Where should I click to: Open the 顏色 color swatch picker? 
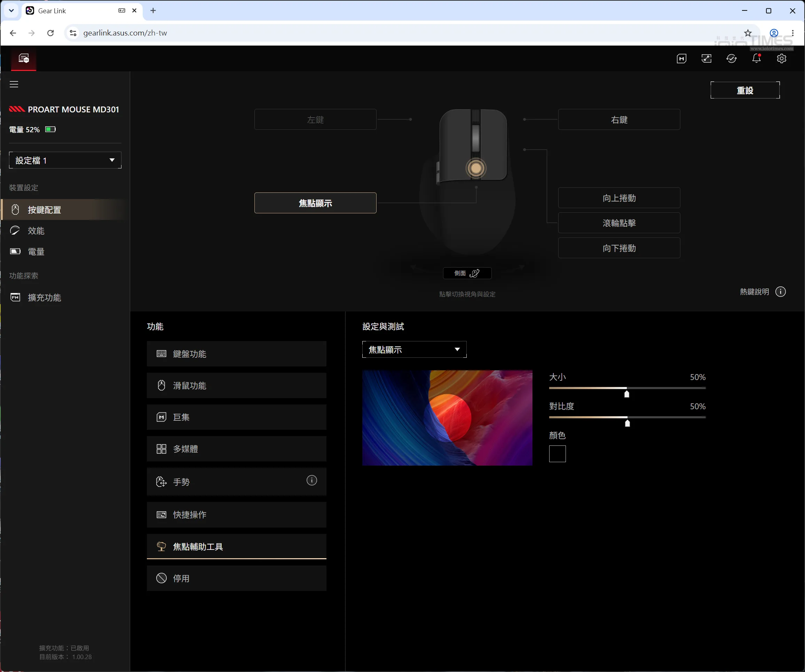557,454
